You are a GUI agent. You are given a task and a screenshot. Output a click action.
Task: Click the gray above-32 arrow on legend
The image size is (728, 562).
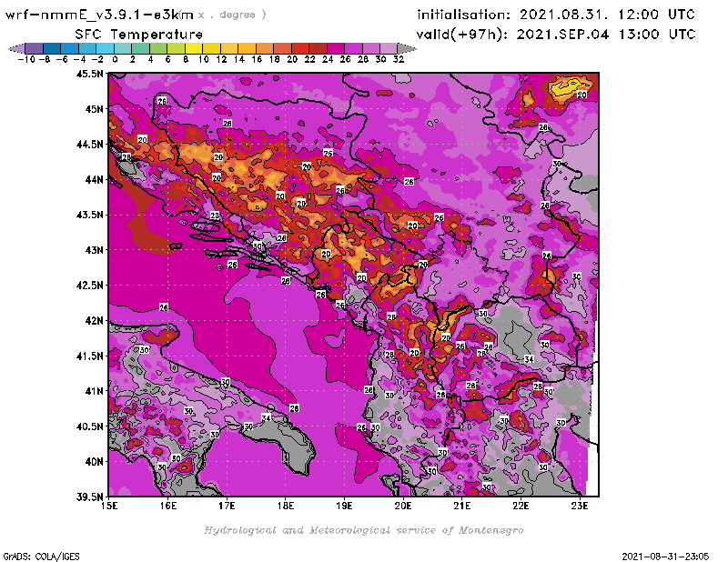click(x=407, y=48)
